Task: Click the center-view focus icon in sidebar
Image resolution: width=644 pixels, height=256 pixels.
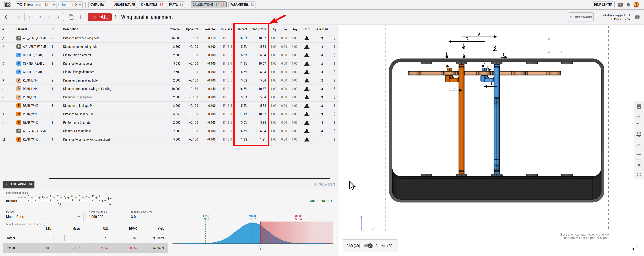Action: (639, 165)
